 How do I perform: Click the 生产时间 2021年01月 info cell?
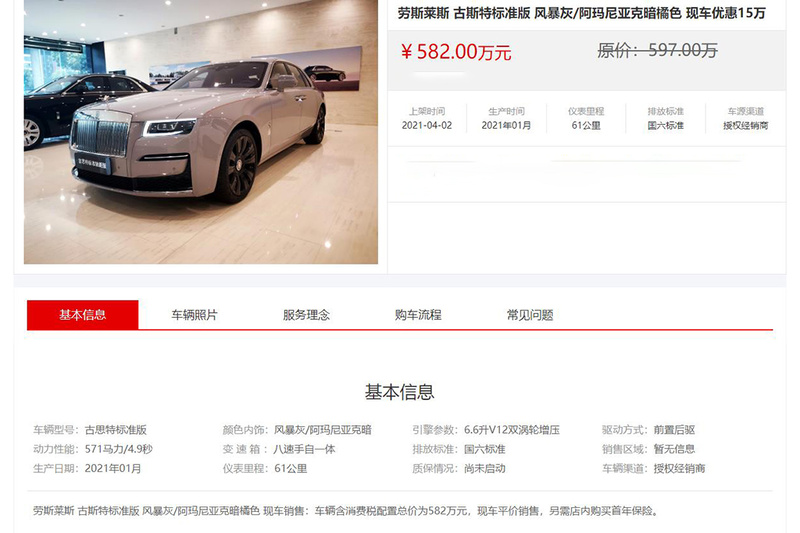(x=506, y=118)
